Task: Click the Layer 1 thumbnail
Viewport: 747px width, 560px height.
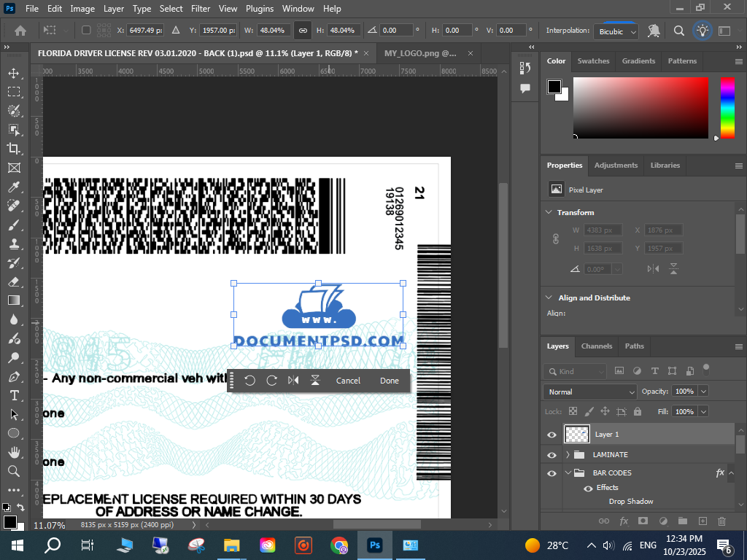Action: 577,435
